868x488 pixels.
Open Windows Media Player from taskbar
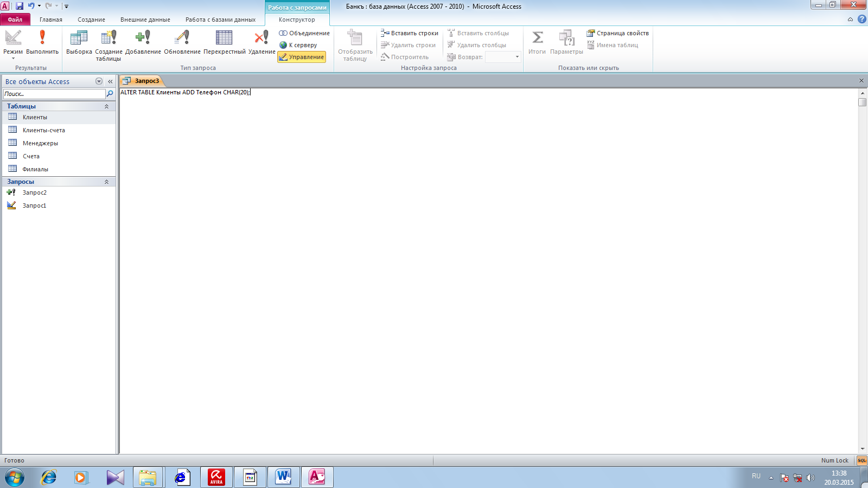81,478
